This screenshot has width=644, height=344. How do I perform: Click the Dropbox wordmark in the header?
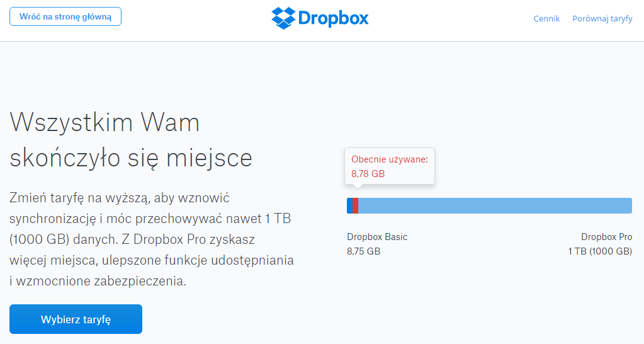[334, 18]
